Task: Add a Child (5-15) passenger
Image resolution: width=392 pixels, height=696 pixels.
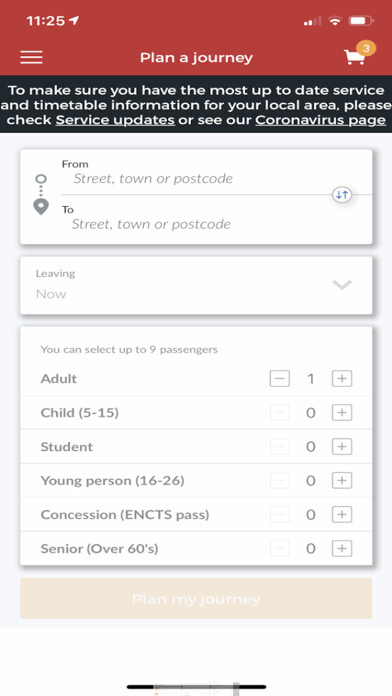Action: click(342, 413)
